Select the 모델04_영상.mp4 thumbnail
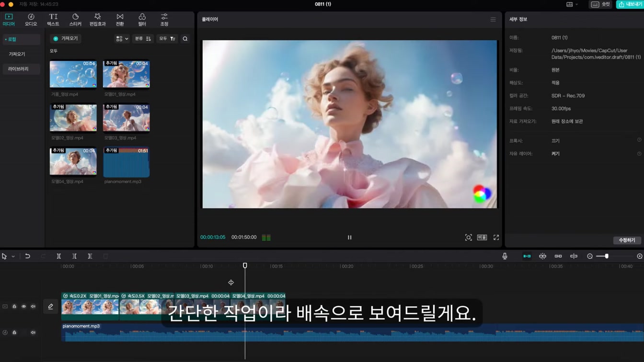This screenshot has width=644, height=362. coord(73,161)
